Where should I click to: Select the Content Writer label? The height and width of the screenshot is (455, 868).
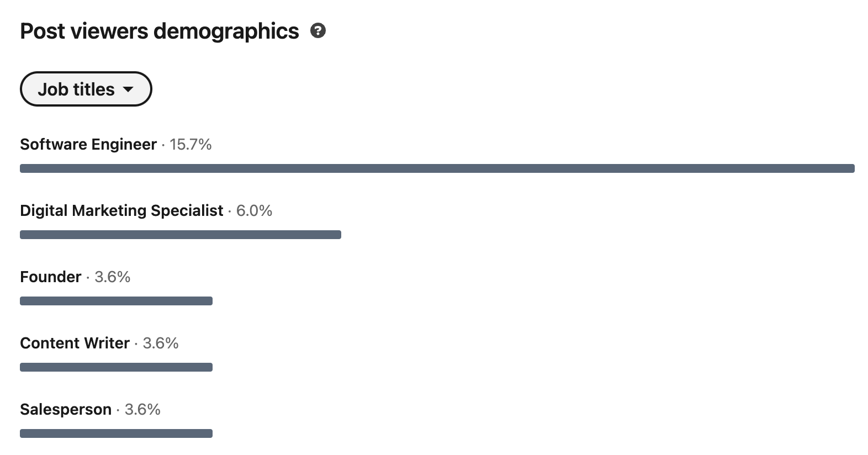coord(75,343)
